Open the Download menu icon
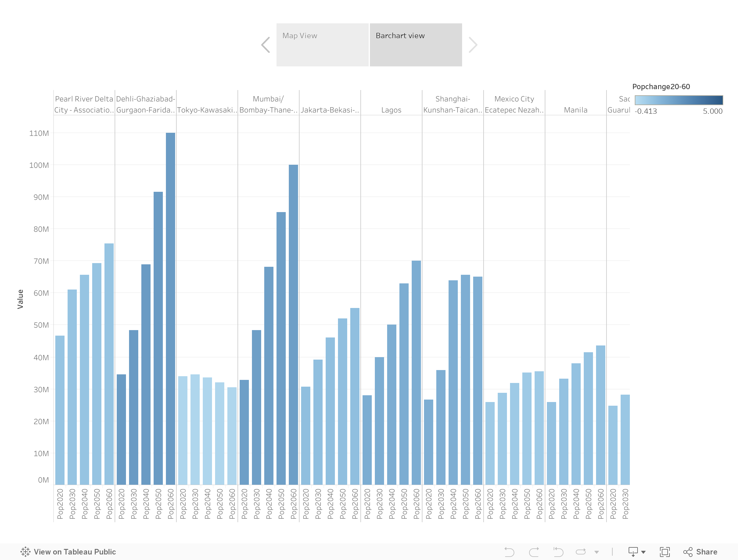The height and width of the screenshot is (560, 738). point(637,552)
